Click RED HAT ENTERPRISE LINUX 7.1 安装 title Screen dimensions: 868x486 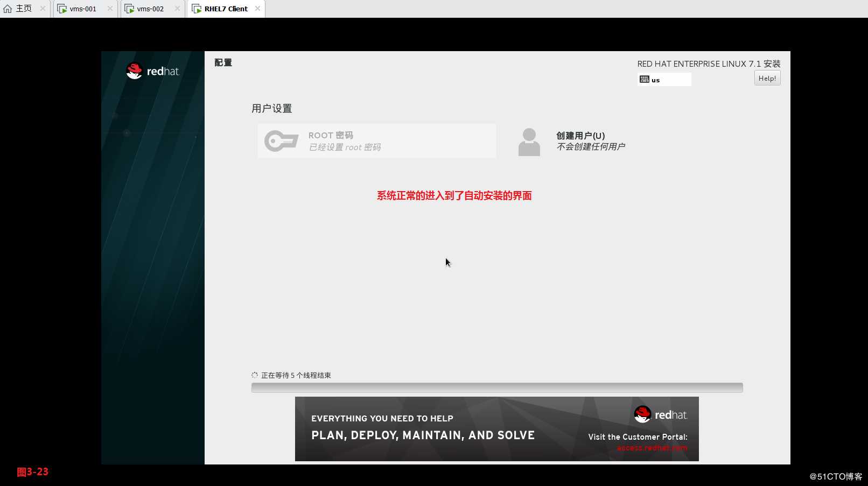(x=709, y=64)
